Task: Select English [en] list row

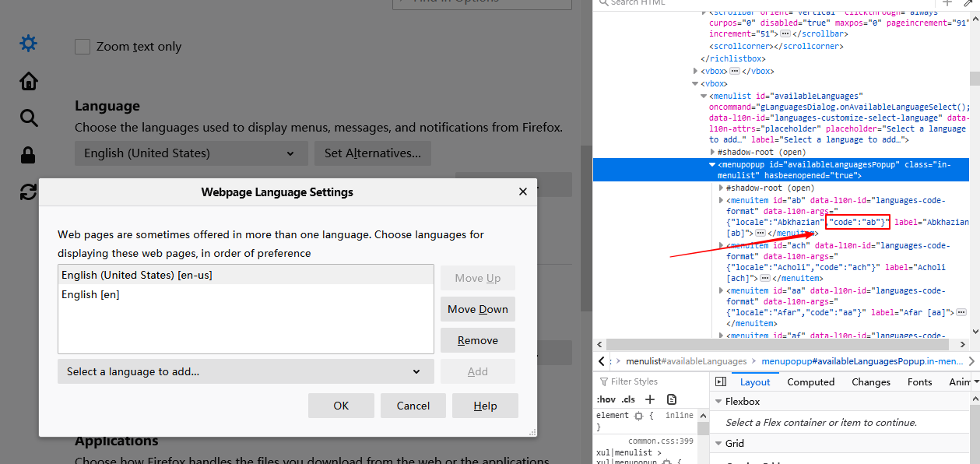Action: tap(246, 294)
